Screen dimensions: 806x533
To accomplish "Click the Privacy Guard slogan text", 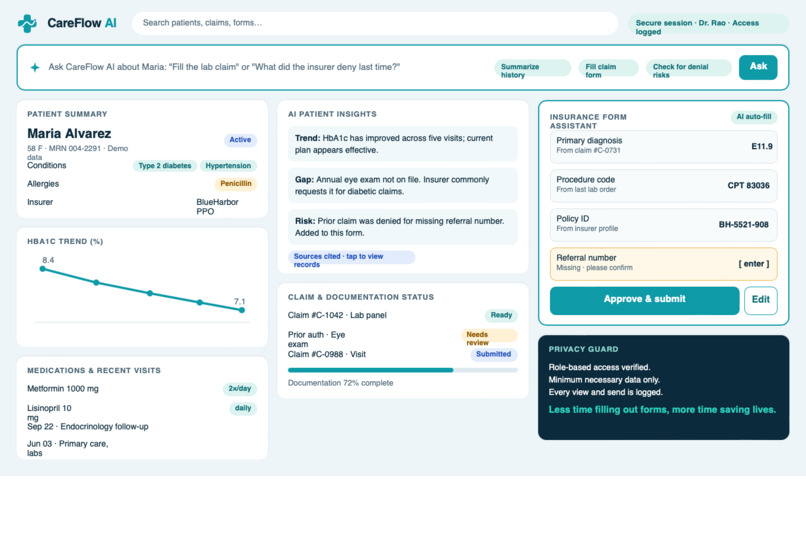I will point(662,410).
